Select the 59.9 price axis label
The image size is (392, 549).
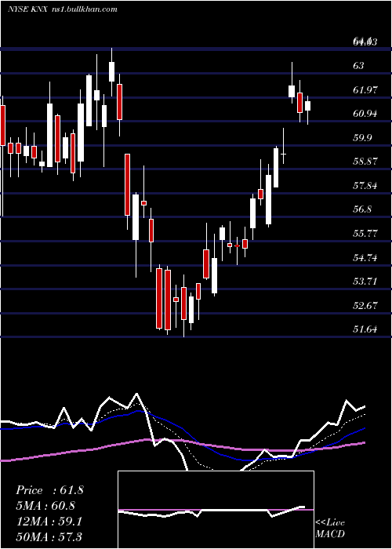tap(362, 137)
